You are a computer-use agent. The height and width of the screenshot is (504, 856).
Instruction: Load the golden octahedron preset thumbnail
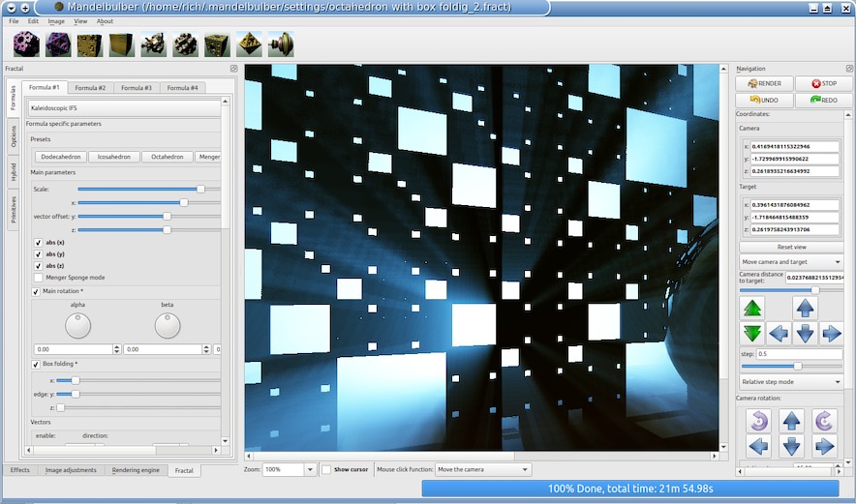coord(250,44)
